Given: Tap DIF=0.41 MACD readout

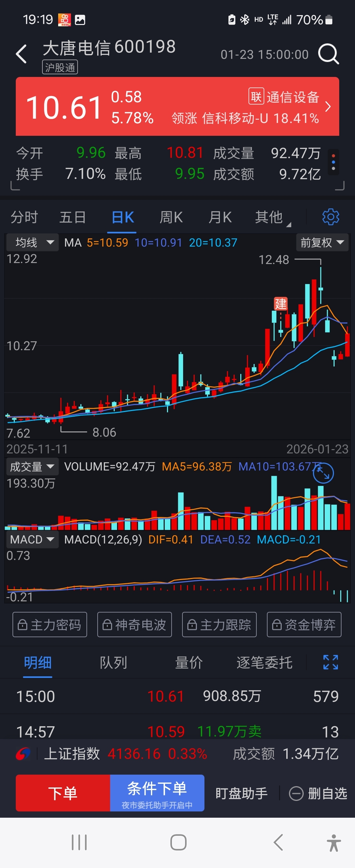Looking at the screenshot, I should [x=171, y=540].
